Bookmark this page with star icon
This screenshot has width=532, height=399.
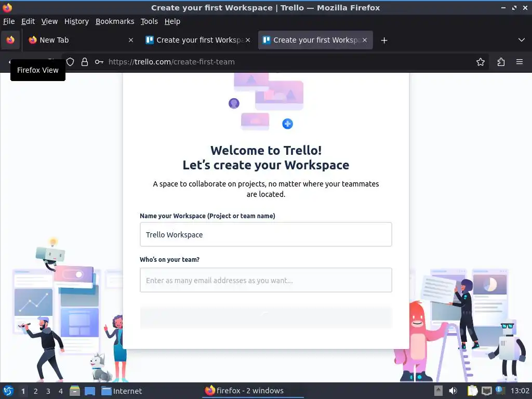coord(480,62)
